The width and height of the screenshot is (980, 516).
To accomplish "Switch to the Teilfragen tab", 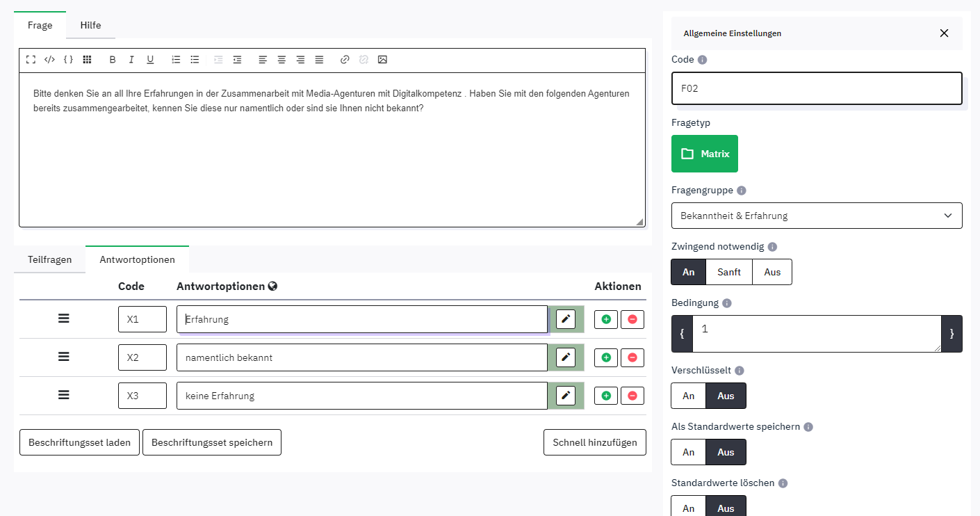I will 50,259.
